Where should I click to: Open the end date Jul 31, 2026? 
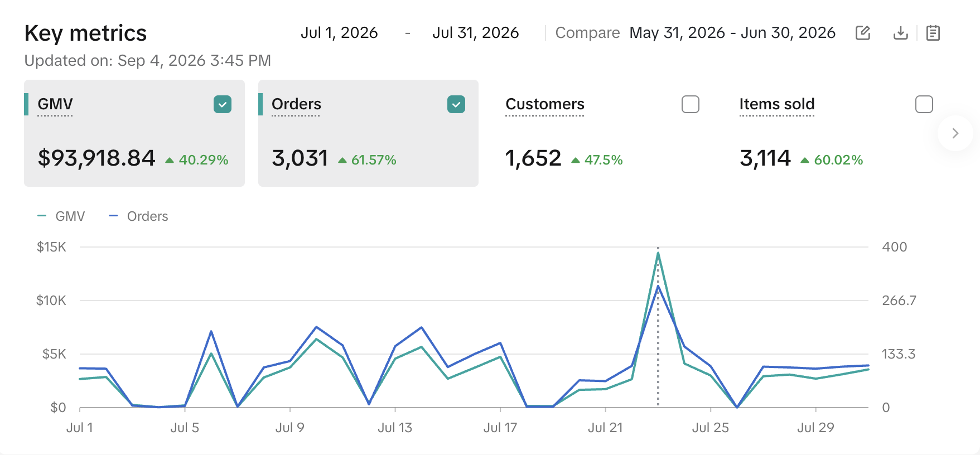476,33
